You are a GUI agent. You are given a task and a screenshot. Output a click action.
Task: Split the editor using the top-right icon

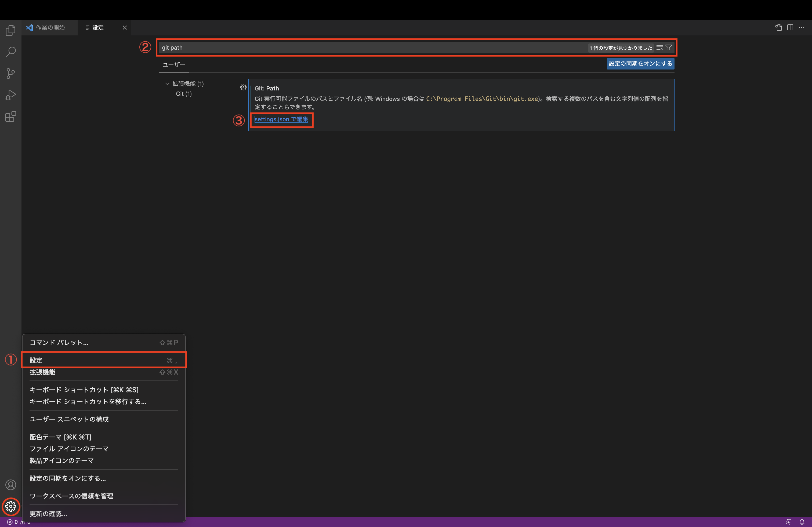(790, 28)
